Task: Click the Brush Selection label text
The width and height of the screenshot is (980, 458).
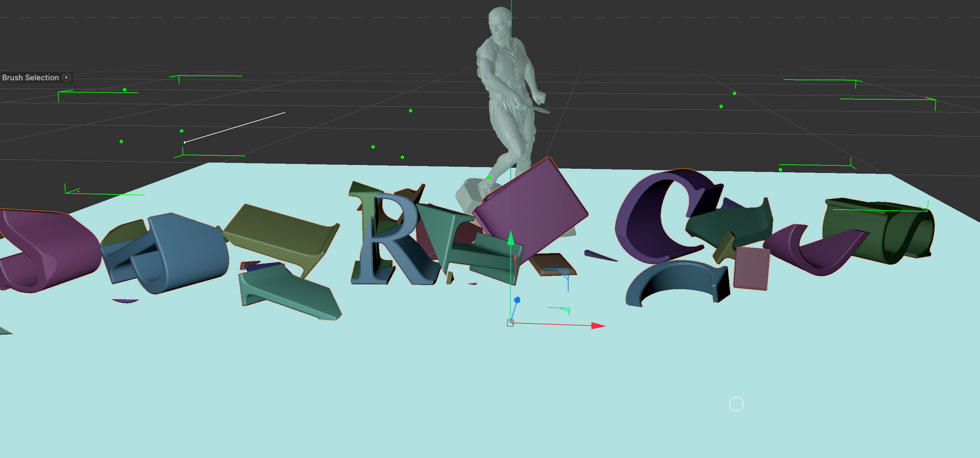Action: click(30, 77)
